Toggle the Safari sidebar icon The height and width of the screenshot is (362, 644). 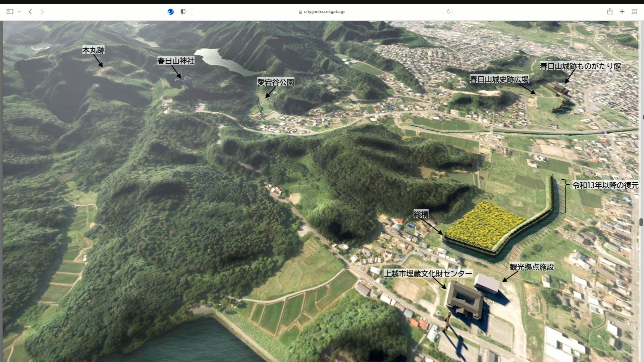coord(10,12)
